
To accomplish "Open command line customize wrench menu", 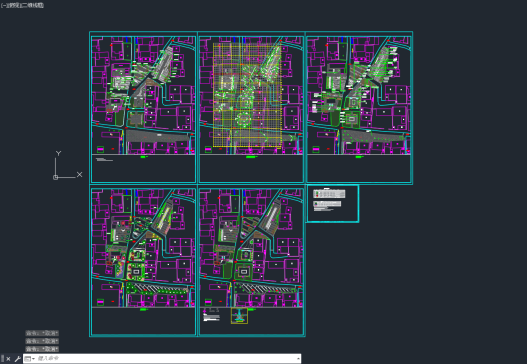I will coord(17,359).
